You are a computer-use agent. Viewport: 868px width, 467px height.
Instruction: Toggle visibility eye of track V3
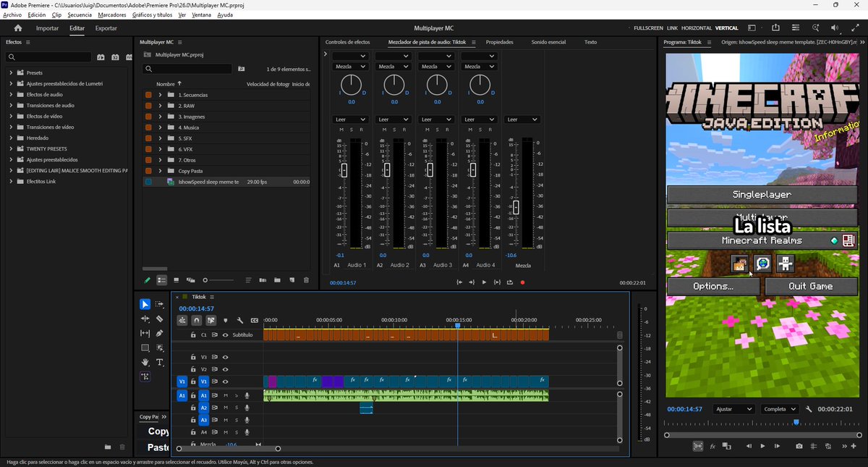(225, 357)
